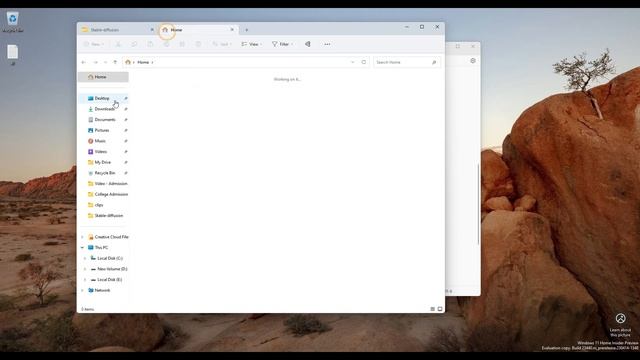The height and width of the screenshot is (360, 640).
Task: Open Documents in the sidebar
Action: [x=103, y=120]
